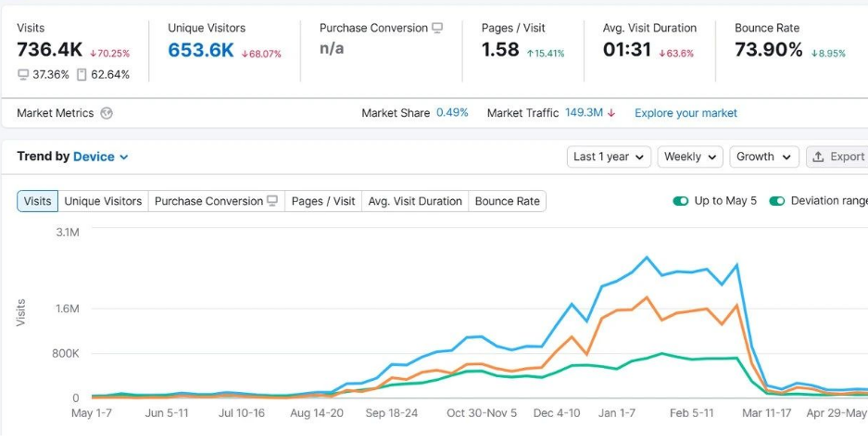Disable the Deviation range toggle
The image size is (868, 442).
pos(777,201)
